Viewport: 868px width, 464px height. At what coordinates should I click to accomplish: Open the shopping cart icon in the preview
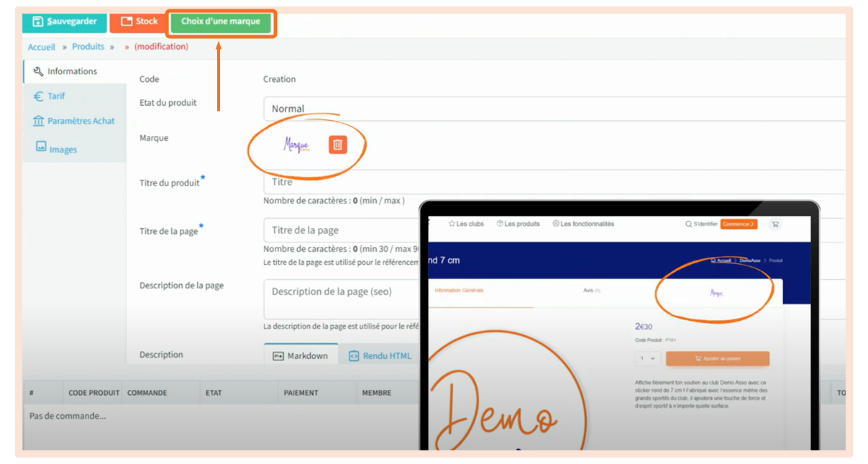pyautogui.click(x=775, y=224)
